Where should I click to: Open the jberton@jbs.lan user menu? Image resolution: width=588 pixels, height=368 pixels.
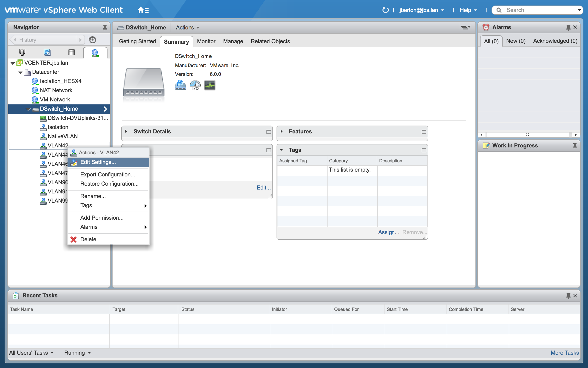pos(421,10)
